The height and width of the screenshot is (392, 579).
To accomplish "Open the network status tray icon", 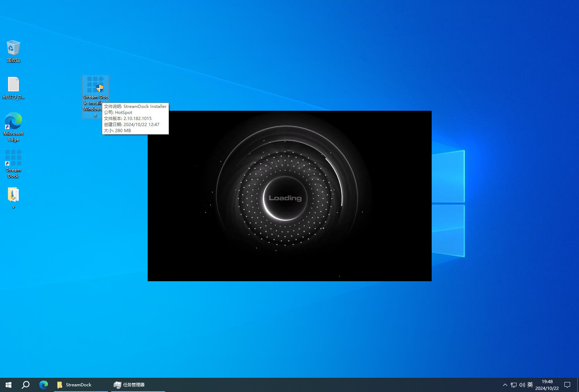I will (x=514, y=385).
